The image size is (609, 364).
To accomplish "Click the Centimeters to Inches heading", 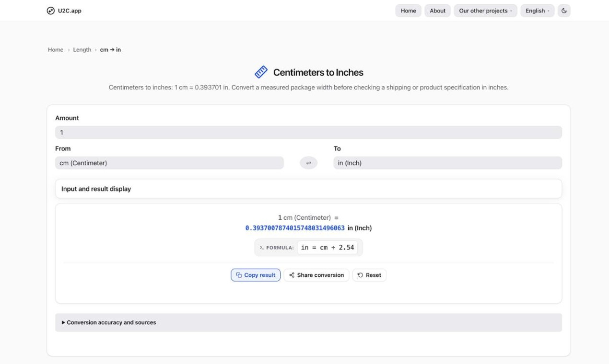I will click(318, 72).
